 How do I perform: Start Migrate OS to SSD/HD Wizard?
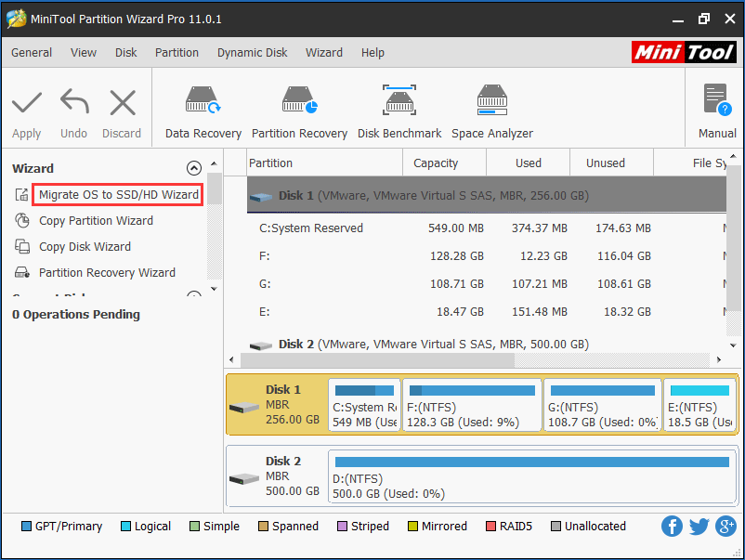pos(118,195)
